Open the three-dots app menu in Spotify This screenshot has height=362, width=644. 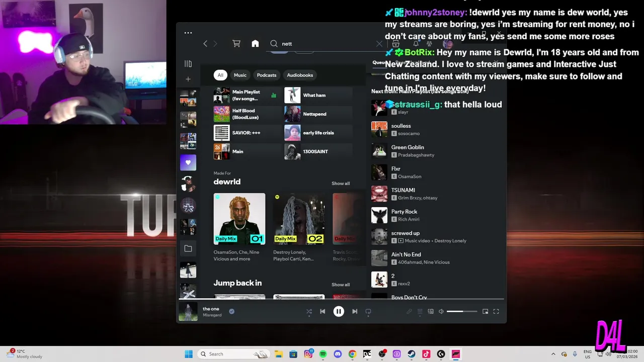(188, 33)
